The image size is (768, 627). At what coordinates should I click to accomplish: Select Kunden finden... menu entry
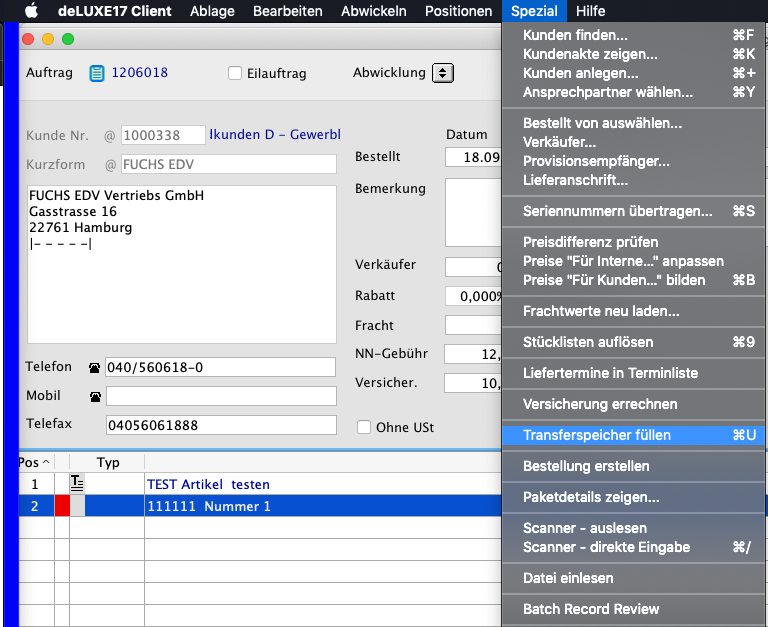[575, 35]
